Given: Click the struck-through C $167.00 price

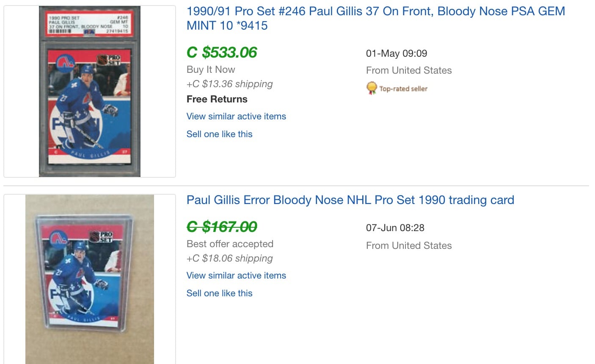Looking at the screenshot, I should tap(222, 227).
